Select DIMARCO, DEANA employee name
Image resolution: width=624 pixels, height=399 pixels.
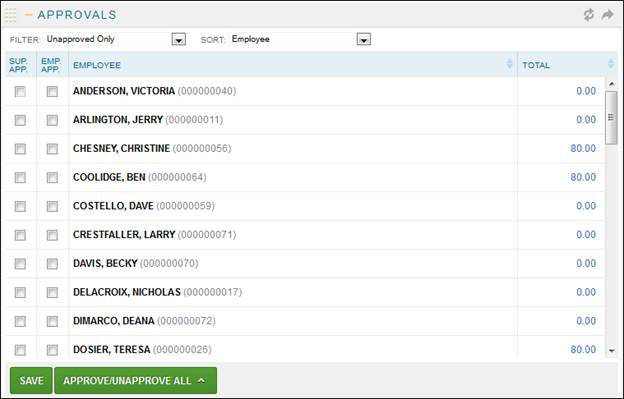coord(113,321)
